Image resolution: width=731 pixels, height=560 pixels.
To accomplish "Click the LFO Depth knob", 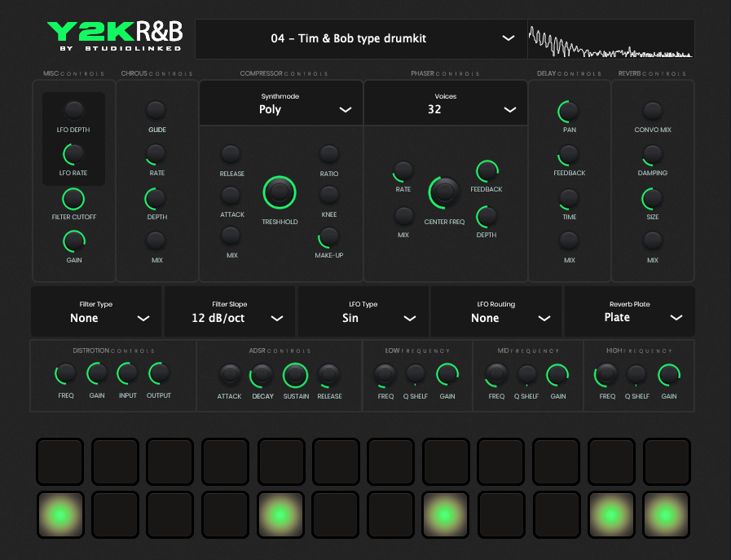I will pyautogui.click(x=73, y=110).
